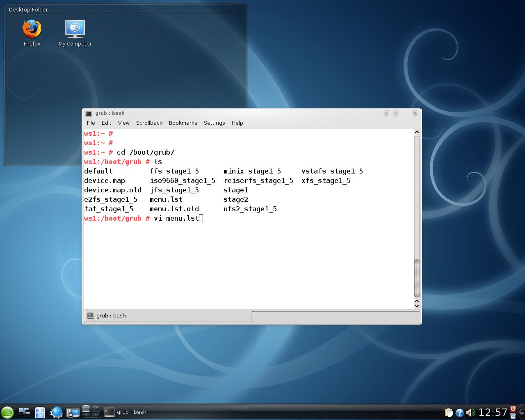This screenshot has width=525, height=420.
Task: Click the red shutdown icon in the tray
Action: 514,409
